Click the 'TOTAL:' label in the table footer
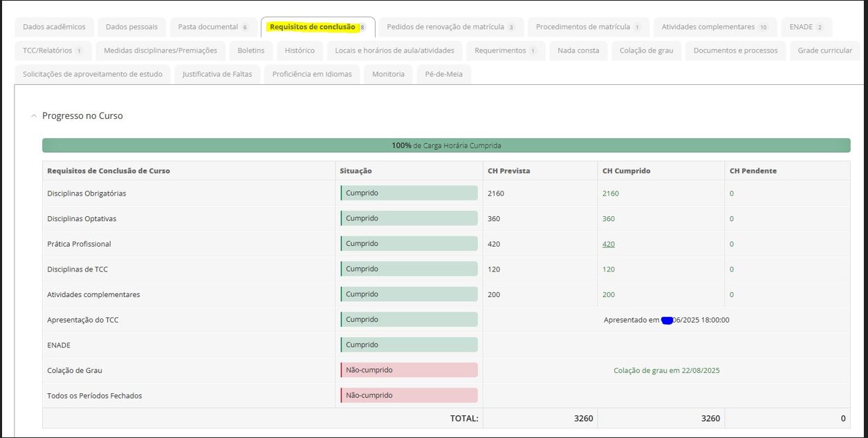 [x=464, y=418]
